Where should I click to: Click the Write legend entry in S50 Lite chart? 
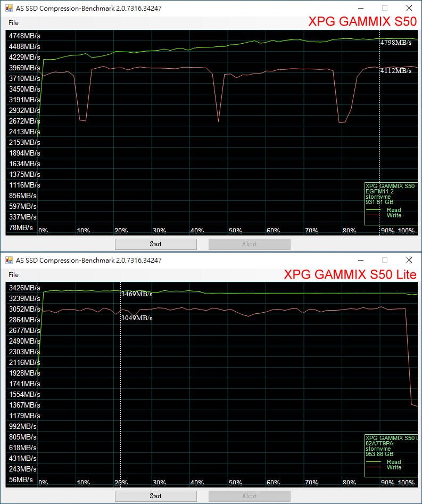click(384, 468)
